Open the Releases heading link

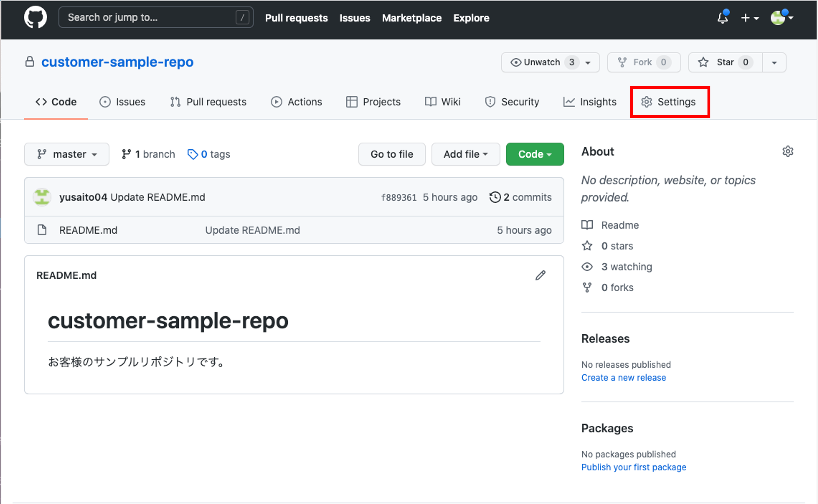(x=605, y=339)
